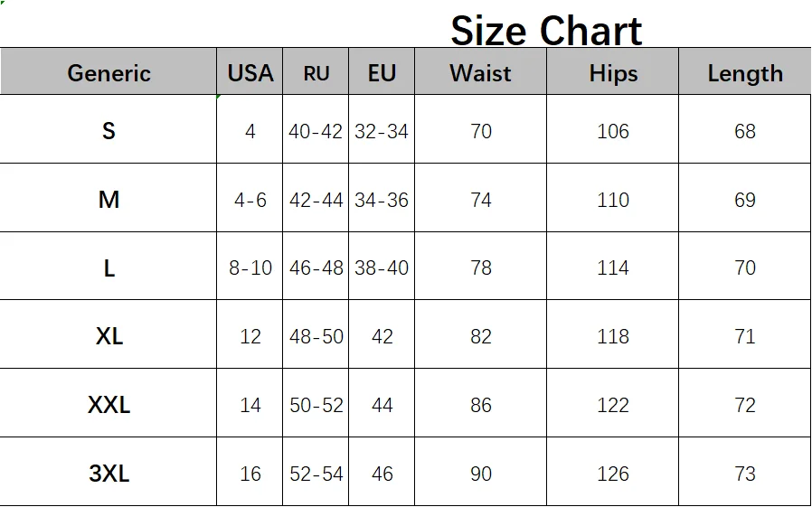Click the S size row label
The image size is (812, 507).
[109, 129]
